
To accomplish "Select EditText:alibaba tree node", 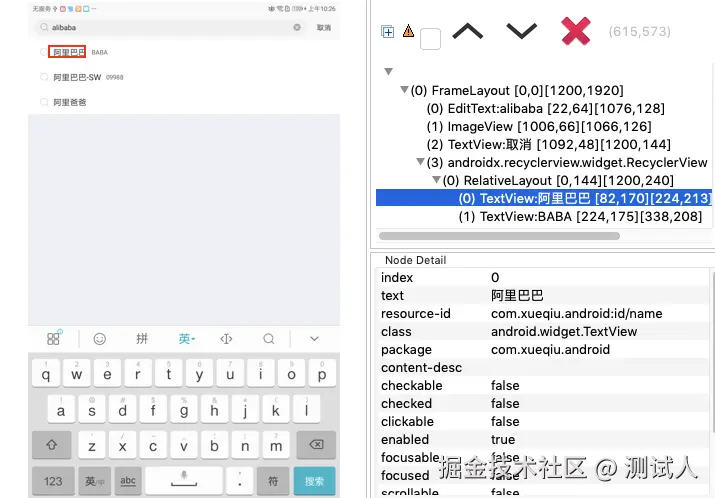I will [545, 109].
